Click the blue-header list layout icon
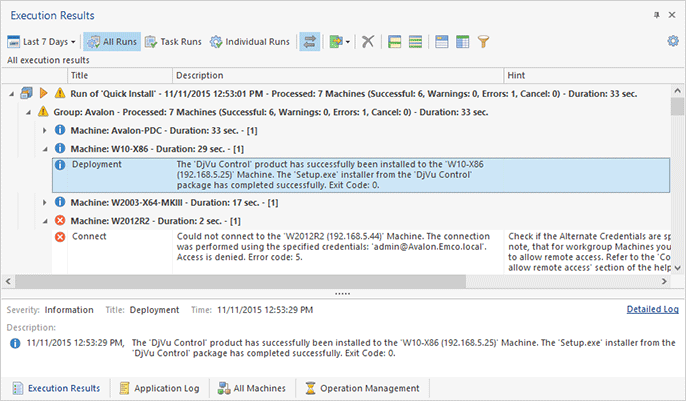The height and width of the screenshot is (401, 686). click(442, 42)
